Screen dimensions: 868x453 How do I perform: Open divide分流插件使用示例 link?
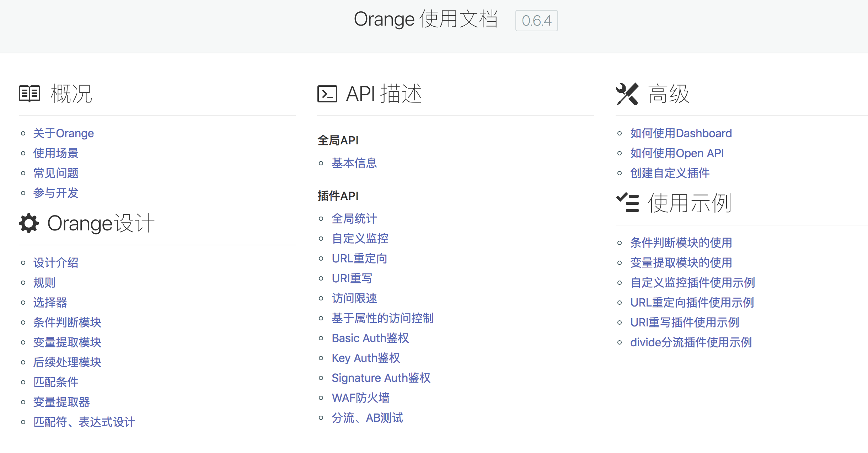tap(691, 342)
